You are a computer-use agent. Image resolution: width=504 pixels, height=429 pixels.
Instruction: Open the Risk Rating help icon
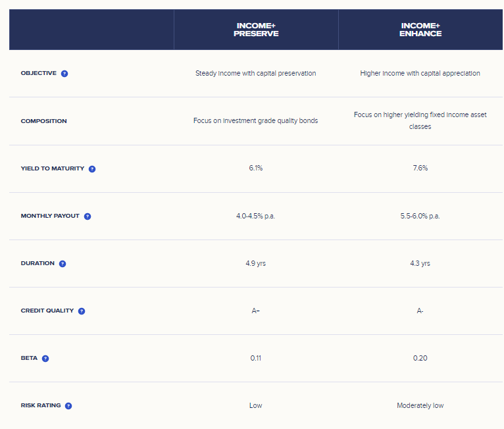click(68, 406)
